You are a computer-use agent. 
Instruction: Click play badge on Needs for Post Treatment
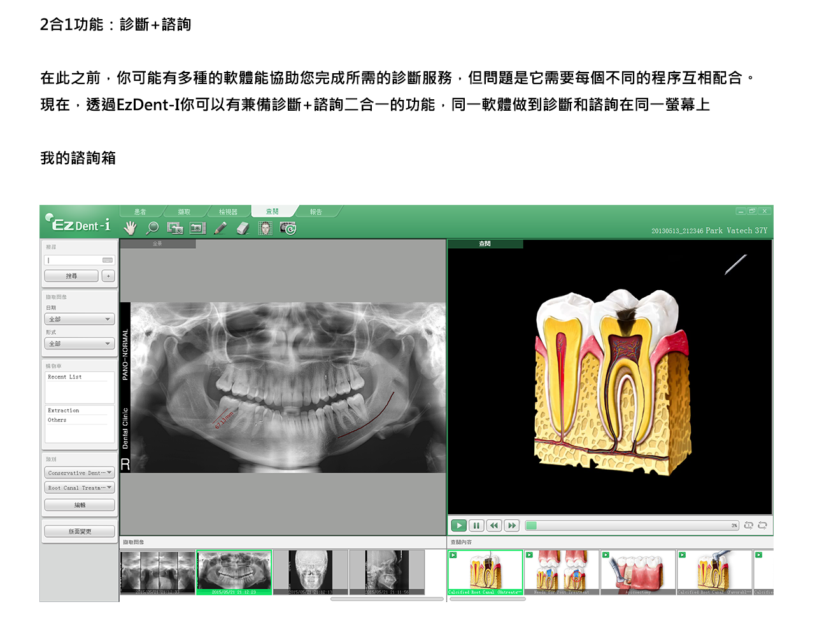pyautogui.click(x=529, y=555)
